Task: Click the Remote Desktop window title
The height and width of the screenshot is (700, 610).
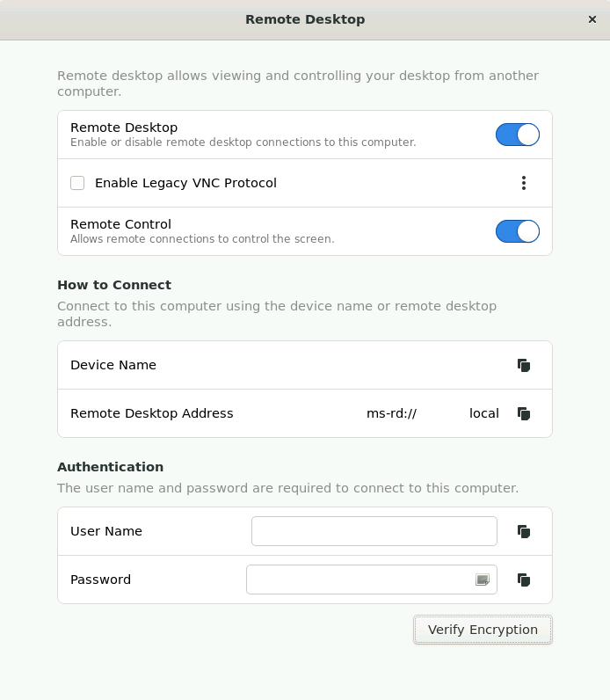Action: [x=305, y=19]
